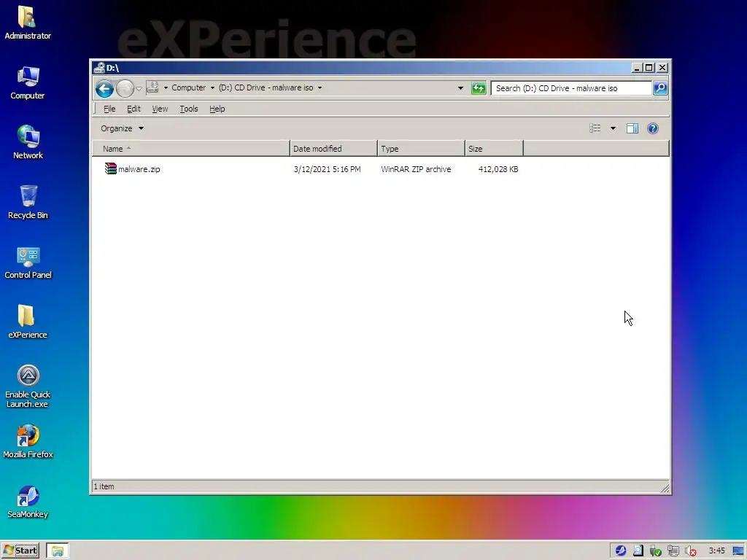Click the 3:45 taskbar clock
Image resolution: width=747 pixels, height=560 pixels.
coord(716,551)
